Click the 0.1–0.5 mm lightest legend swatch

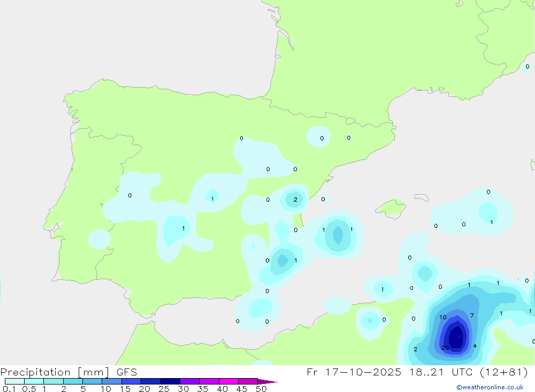(14, 381)
